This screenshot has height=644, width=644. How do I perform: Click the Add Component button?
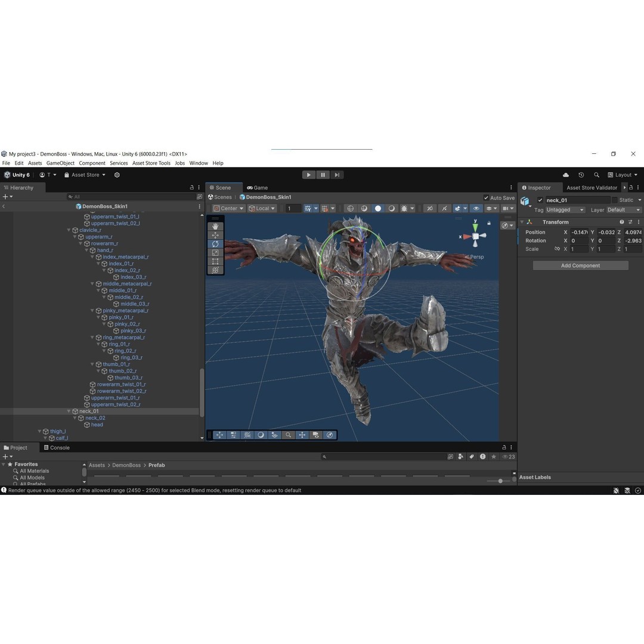point(580,266)
